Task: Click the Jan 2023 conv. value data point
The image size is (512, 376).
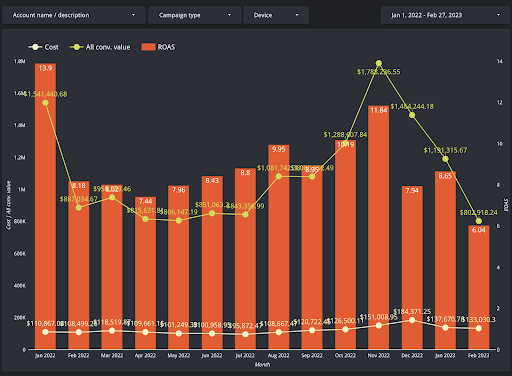Action: (x=445, y=159)
